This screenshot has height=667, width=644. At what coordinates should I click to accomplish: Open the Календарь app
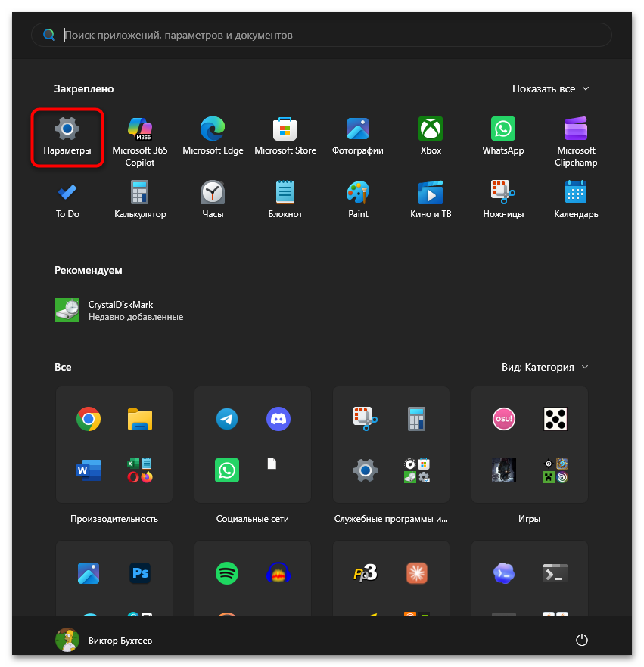point(576,200)
